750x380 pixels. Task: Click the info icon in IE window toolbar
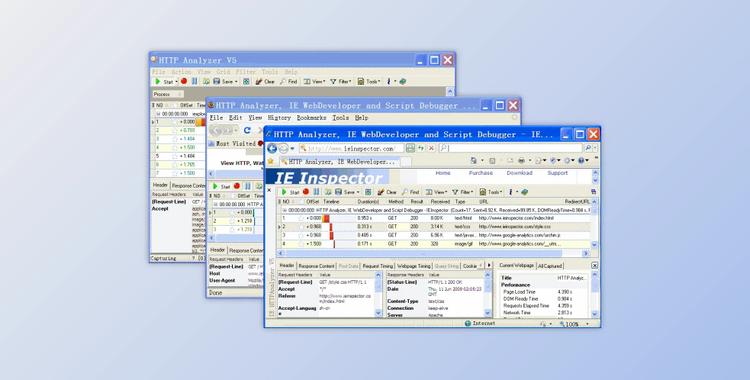tap(511, 192)
